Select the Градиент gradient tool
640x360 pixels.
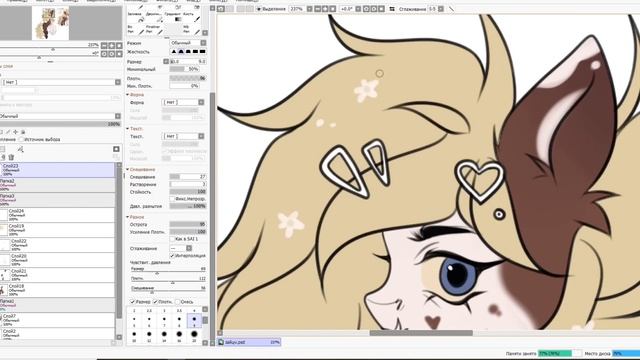click(173, 16)
